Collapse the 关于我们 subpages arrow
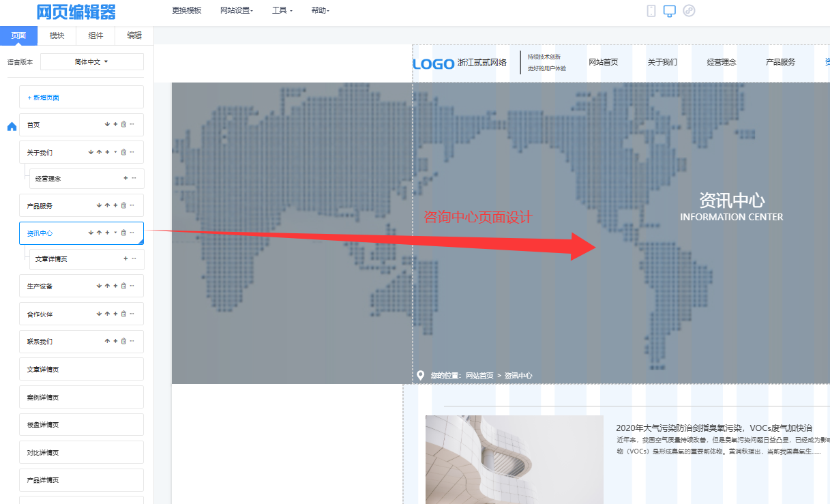The image size is (830, 504). [115, 152]
